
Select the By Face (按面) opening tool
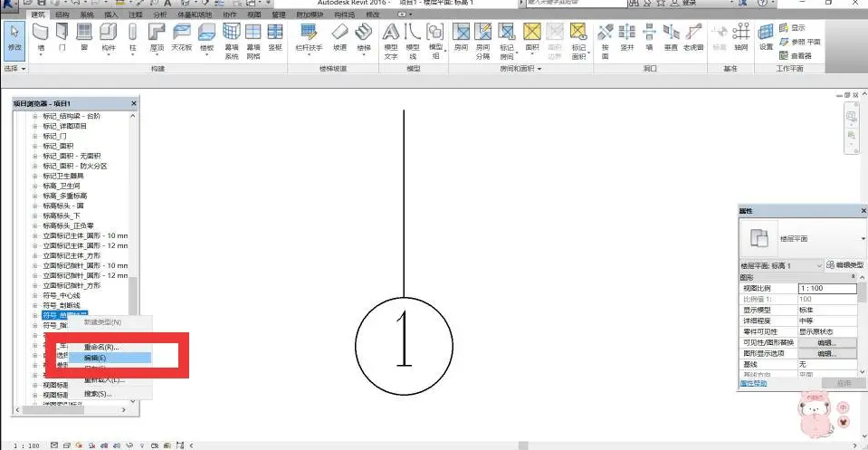[x=605, y=42]
